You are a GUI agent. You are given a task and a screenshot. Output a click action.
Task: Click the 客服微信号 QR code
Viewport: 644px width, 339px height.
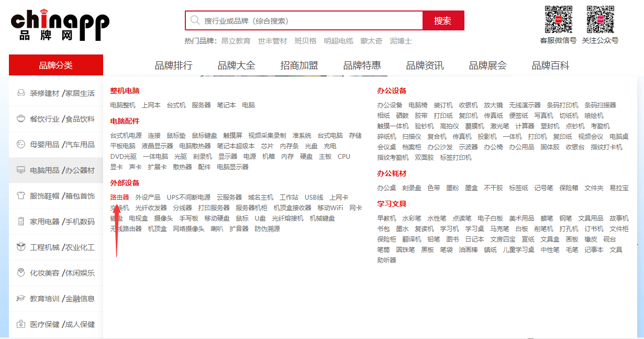[558, 19]
